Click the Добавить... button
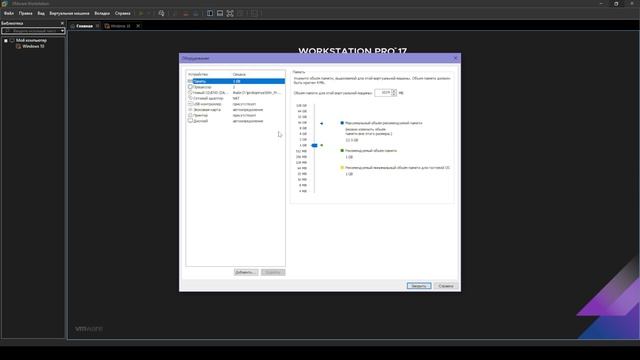The height and width of the screenshot is (360, 640). 246,272
